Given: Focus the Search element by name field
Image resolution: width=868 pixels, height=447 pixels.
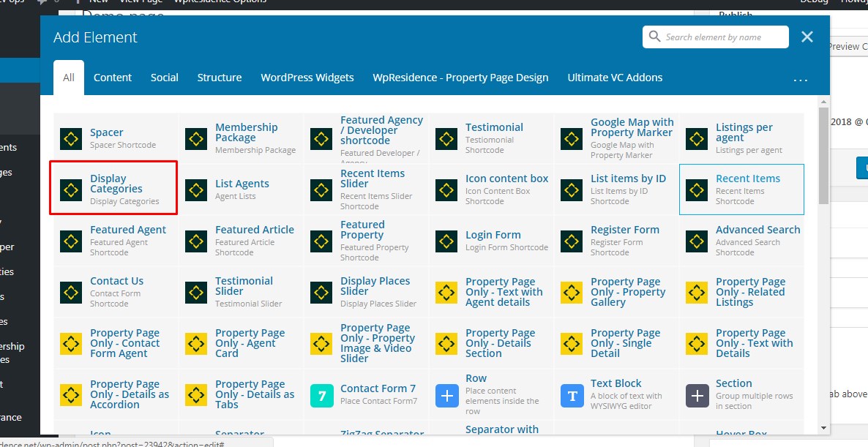Looking at the screenshot, I should click(716, 37).
